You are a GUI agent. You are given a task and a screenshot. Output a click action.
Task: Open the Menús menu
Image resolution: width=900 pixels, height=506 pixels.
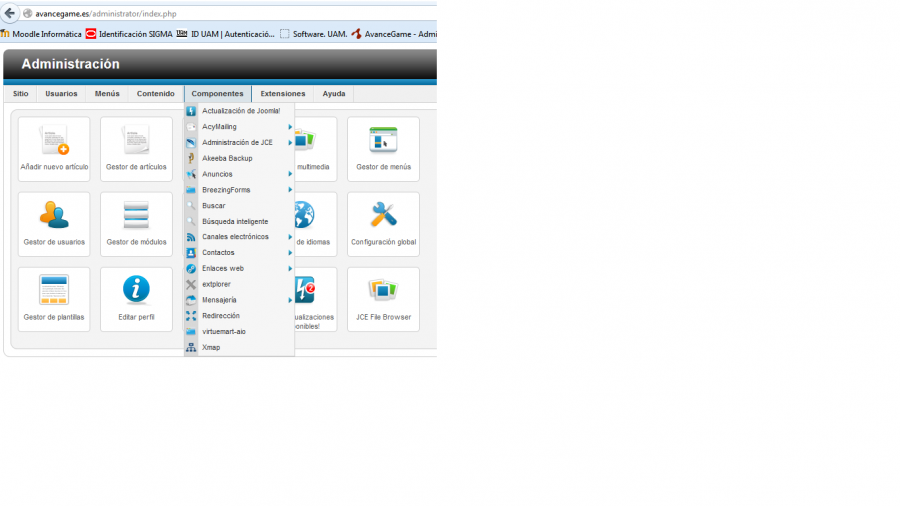point(107,94)
